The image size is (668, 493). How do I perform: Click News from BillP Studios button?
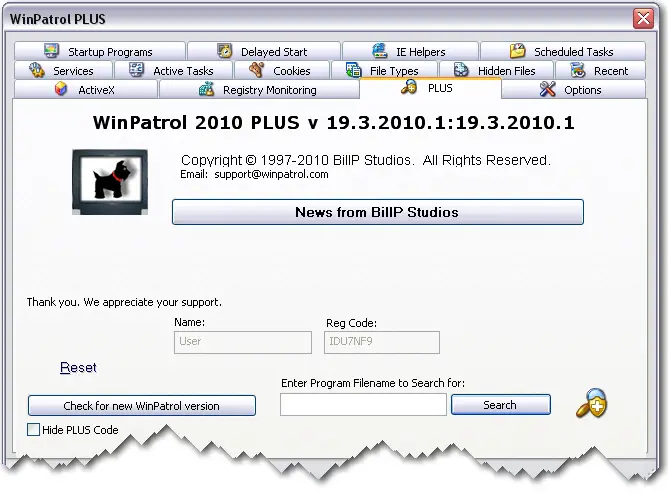377,212
